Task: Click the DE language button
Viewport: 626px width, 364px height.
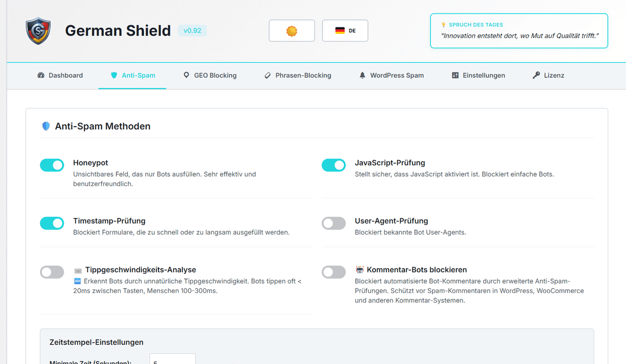Action: tap(345, 30)
